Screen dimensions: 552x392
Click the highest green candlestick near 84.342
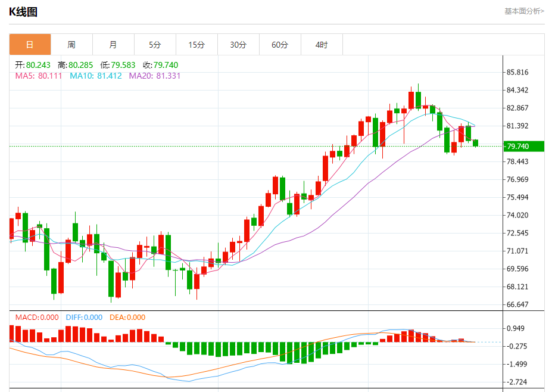pos(418,99)
